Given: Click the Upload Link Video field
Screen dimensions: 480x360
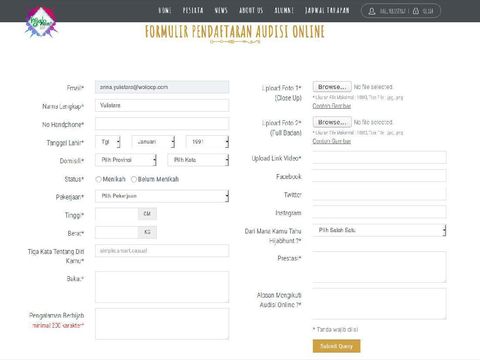Looking at the screenshot, I should [379, 157].
